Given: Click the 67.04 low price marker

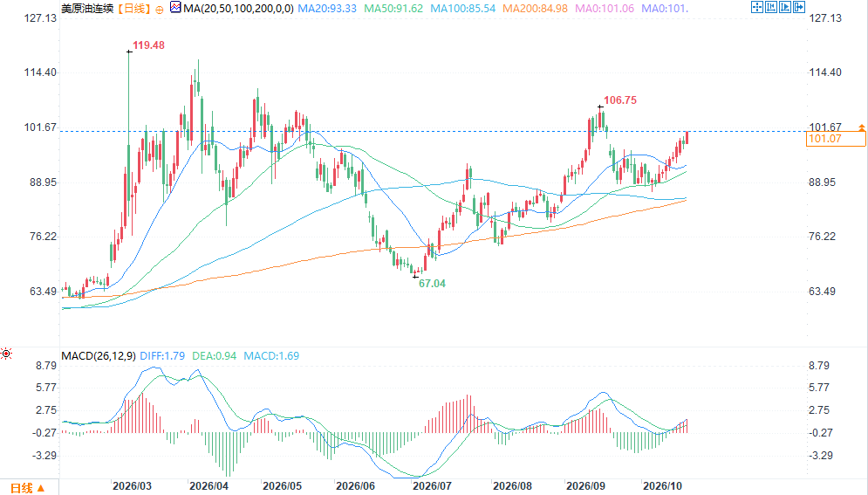Looking at the screenshot, I should (432, 284).
